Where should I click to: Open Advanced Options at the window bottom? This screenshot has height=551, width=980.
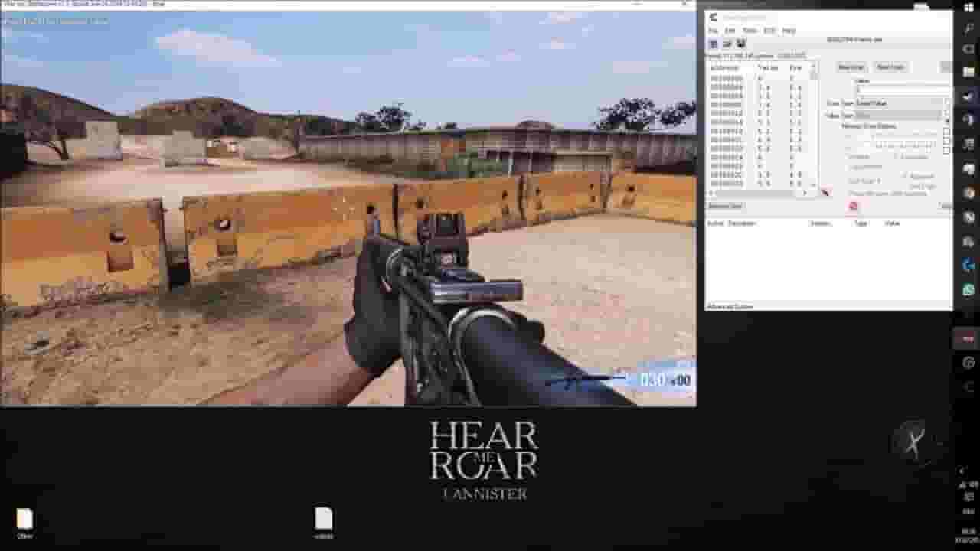click(x=730, y=307)
